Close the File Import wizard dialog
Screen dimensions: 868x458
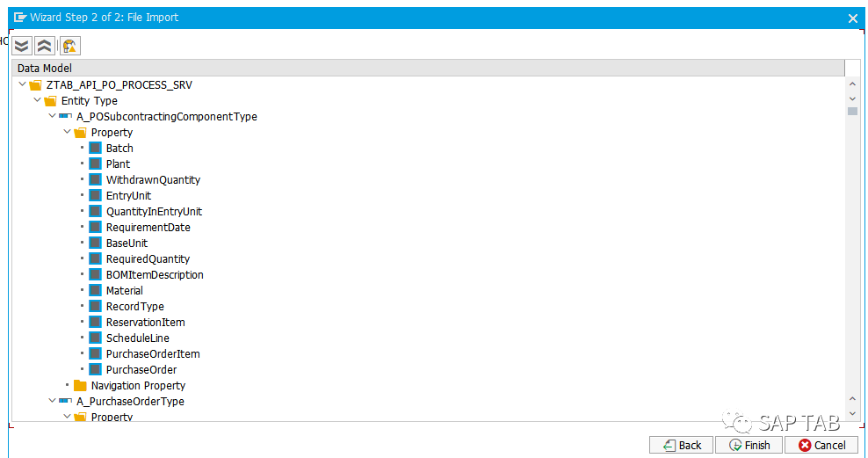(852, 18)
